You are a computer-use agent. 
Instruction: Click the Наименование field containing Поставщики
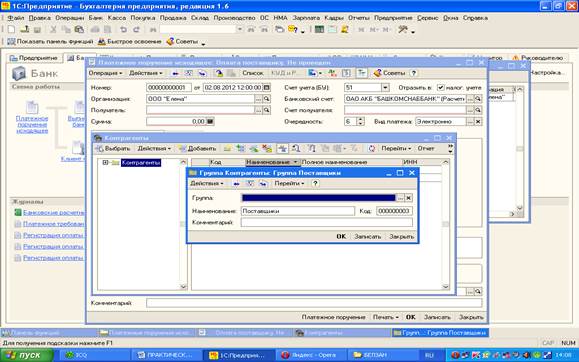(298, 211)
